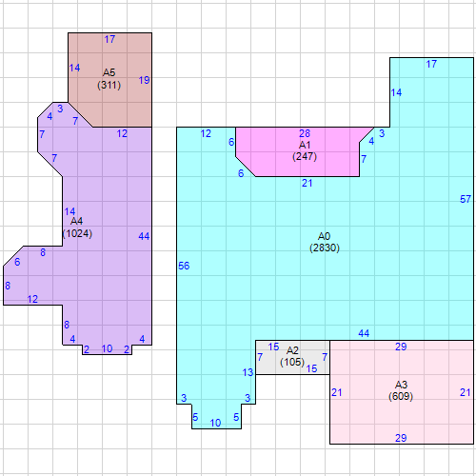Select the 12 dimension between A5 and A4
The height and width of the screenshot is (476, 476).
tap(122, 133)
